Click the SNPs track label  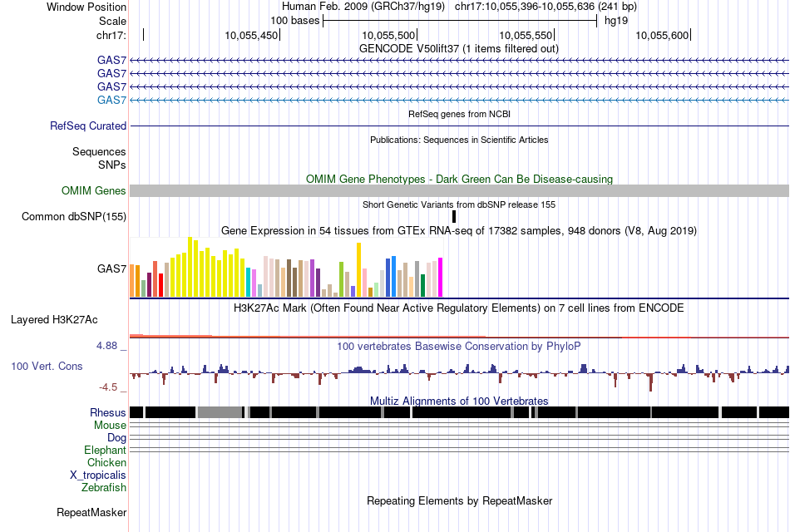[x=112, y=165]
